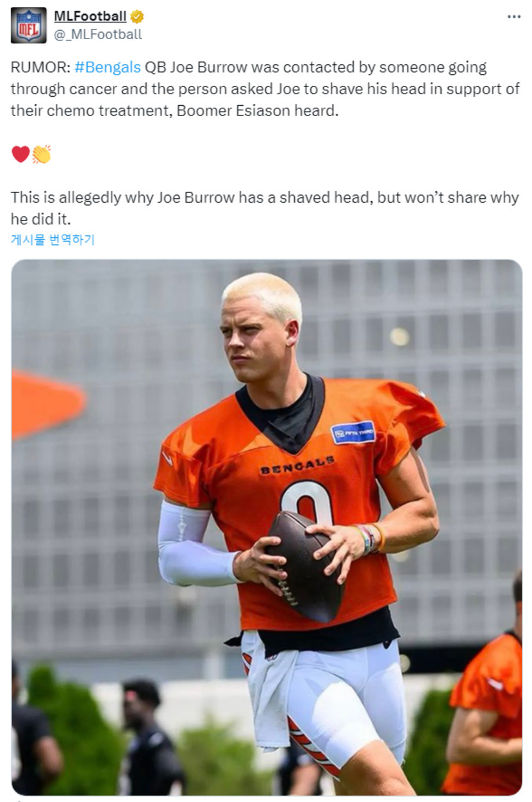Click the clapping hands emoji

pos(42,154)
